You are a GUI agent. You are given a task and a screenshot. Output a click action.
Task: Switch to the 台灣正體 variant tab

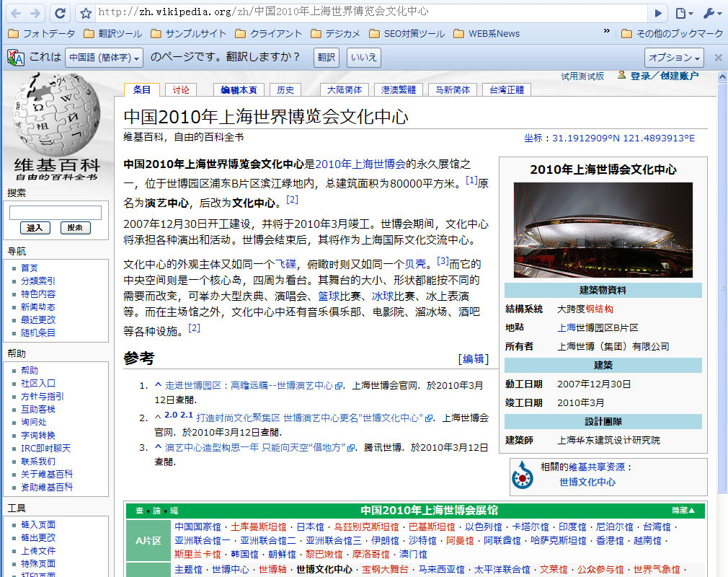click(507, 89)
